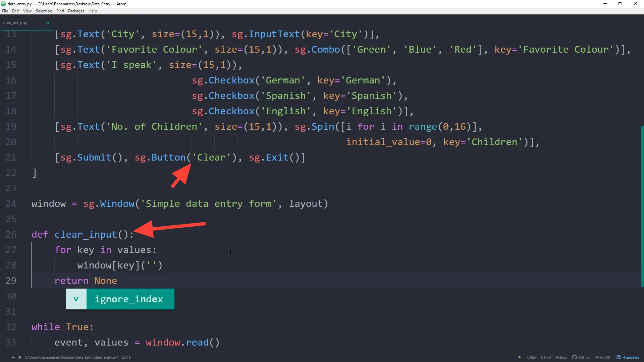Click the variable 'v' icon in the autocomplete popup
644x362 pixels.
[76, 299]
